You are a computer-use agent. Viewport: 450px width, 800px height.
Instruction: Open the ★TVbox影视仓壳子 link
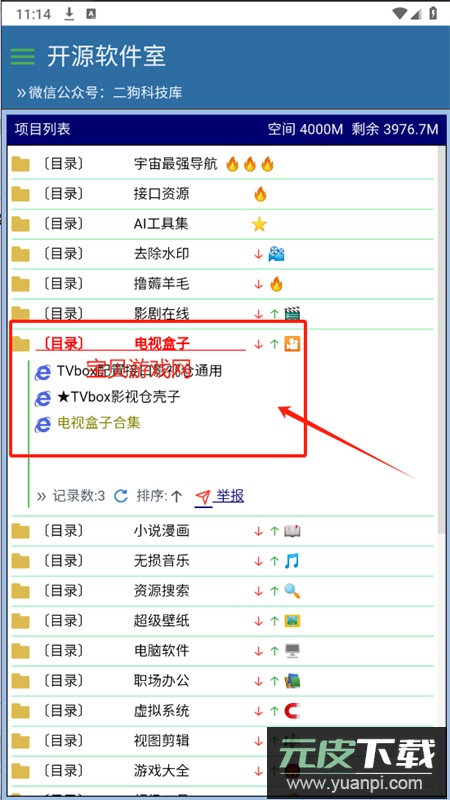tap(118, 397)
